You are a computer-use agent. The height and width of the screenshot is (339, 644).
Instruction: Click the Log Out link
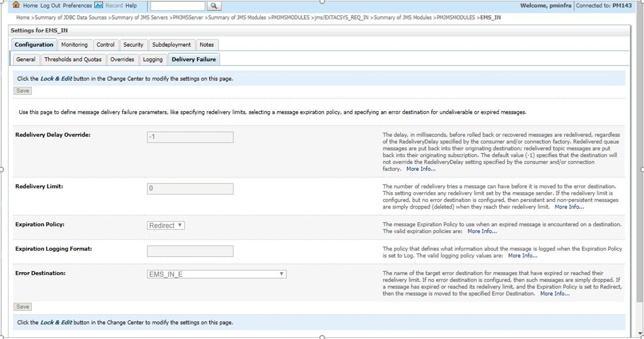(50, 6)
